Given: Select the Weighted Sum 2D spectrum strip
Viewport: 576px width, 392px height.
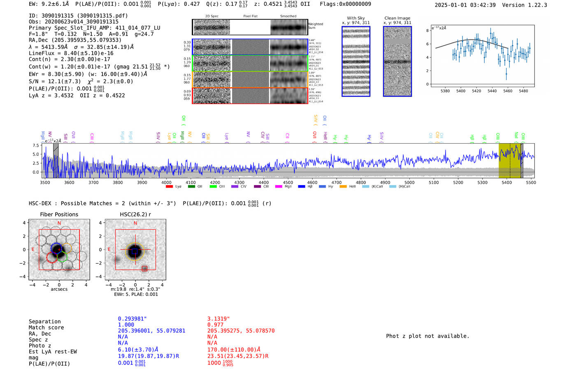Looking at the screenshot, I should 250,27.
